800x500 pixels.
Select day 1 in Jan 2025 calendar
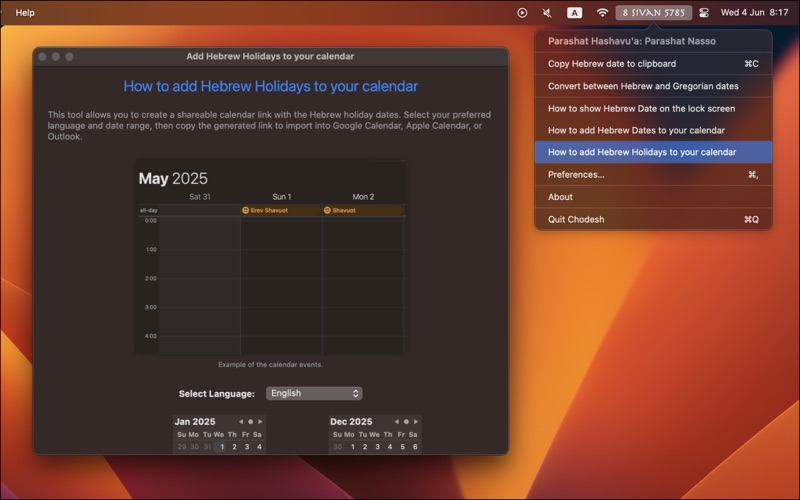[221, 447]
